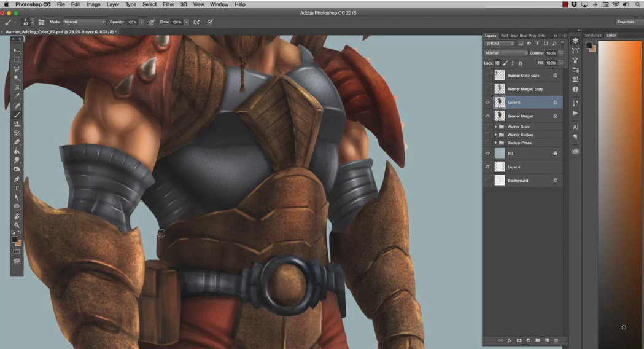Switch to the Swatches tab
Image resolution: width=644 pixels, height=349 pixels.
pos(592,36)
